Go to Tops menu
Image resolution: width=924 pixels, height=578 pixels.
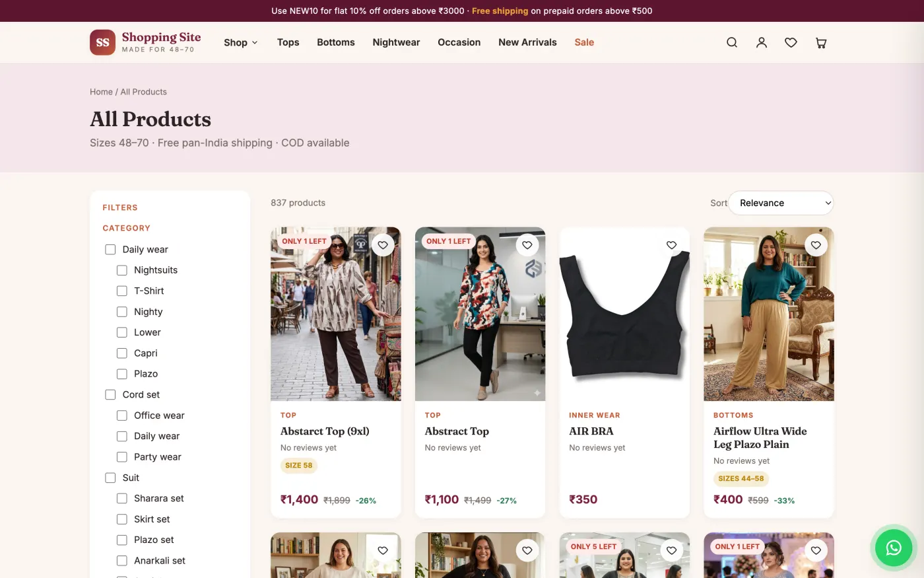click(288, 42)
